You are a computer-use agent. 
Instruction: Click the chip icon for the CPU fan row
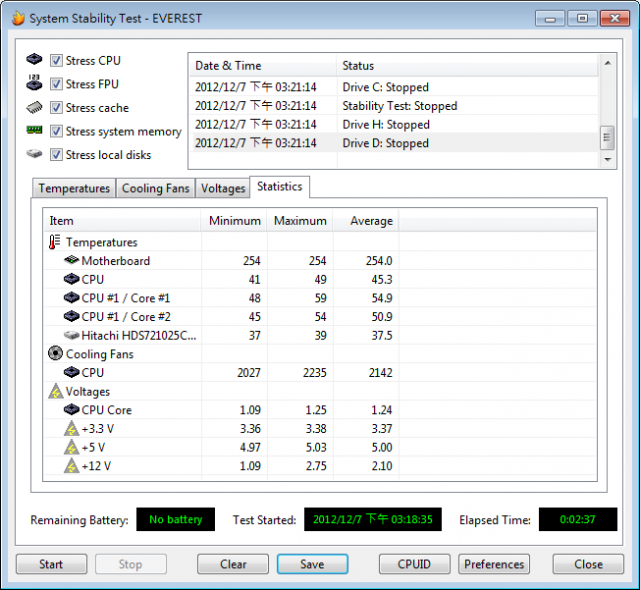[71, 372]
